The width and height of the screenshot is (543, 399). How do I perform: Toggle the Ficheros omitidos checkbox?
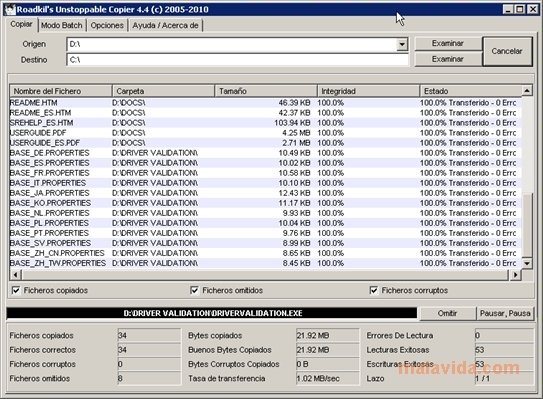click(x=195, y=290)
